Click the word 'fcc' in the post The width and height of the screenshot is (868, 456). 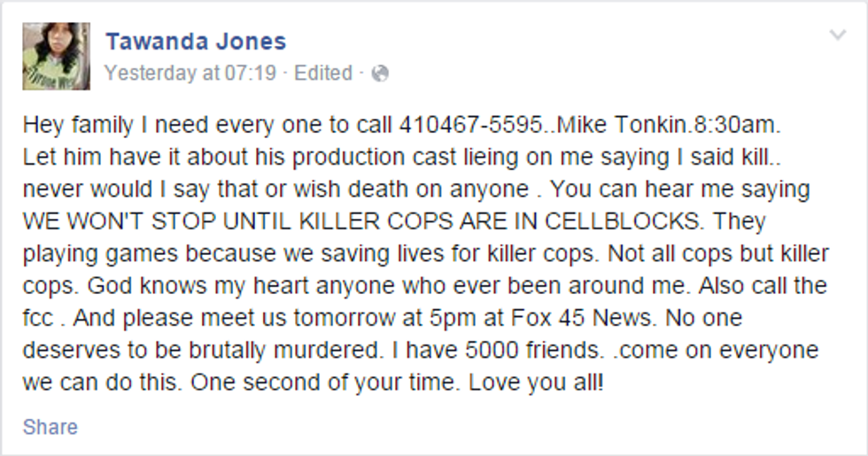click(x=37, y=318)
